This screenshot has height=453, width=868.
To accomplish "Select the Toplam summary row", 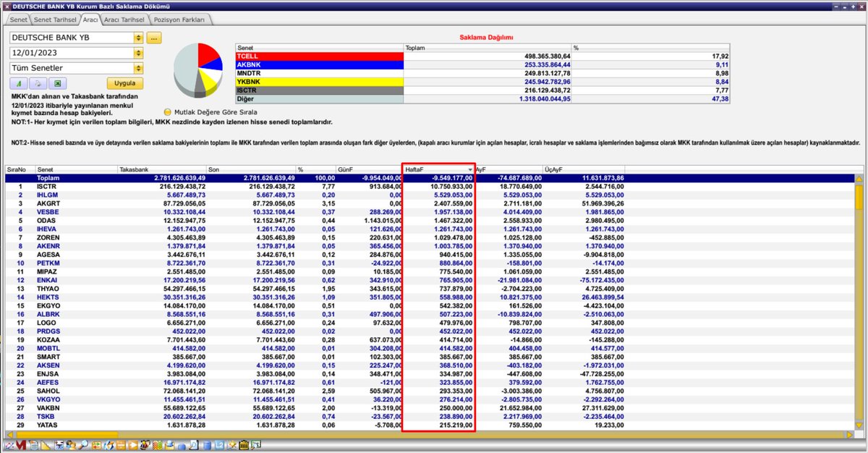I will (430, 177).
